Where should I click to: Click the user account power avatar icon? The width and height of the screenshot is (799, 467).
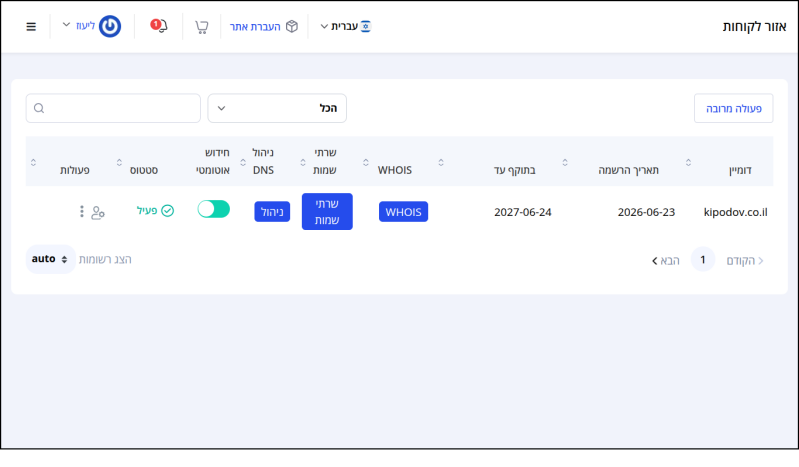(110, 26)
